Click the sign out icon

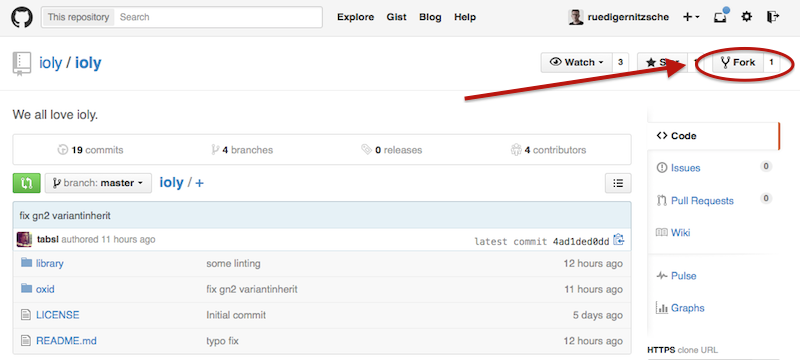772,17
